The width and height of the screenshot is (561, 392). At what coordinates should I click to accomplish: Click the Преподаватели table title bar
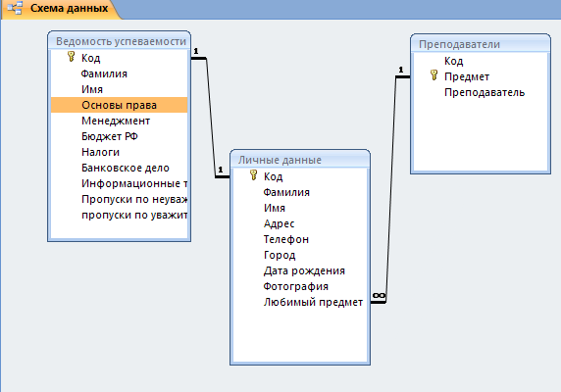click(481, 44)
